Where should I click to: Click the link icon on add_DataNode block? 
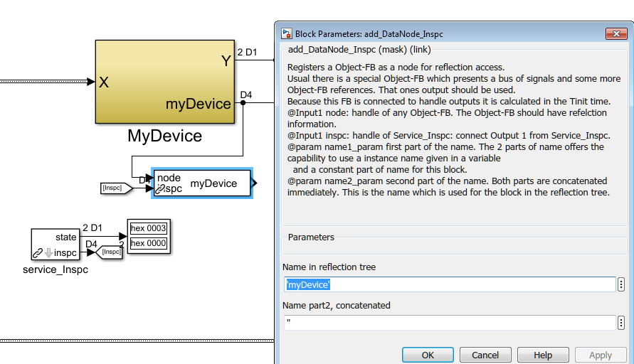pyautogui.click(x=161, y=189)
